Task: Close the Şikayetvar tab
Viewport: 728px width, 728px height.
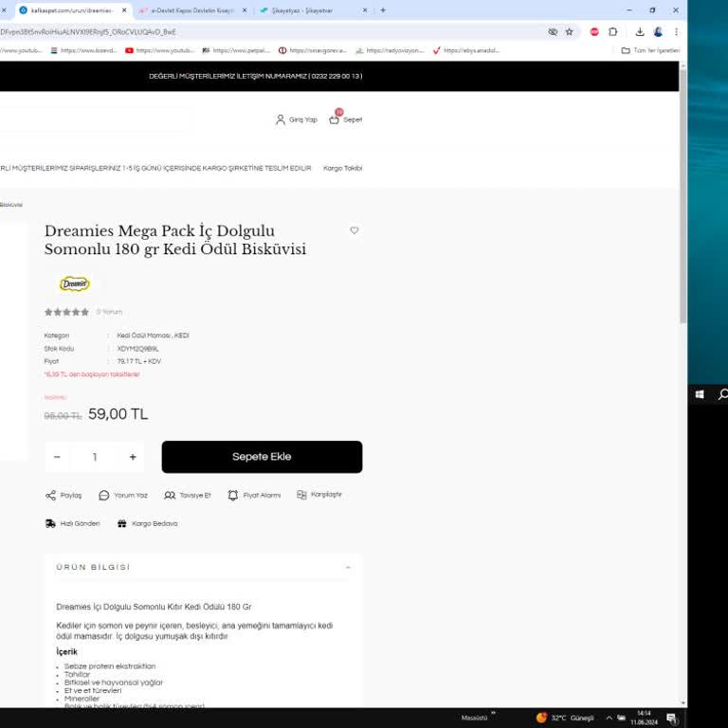Action: point(365,9)
